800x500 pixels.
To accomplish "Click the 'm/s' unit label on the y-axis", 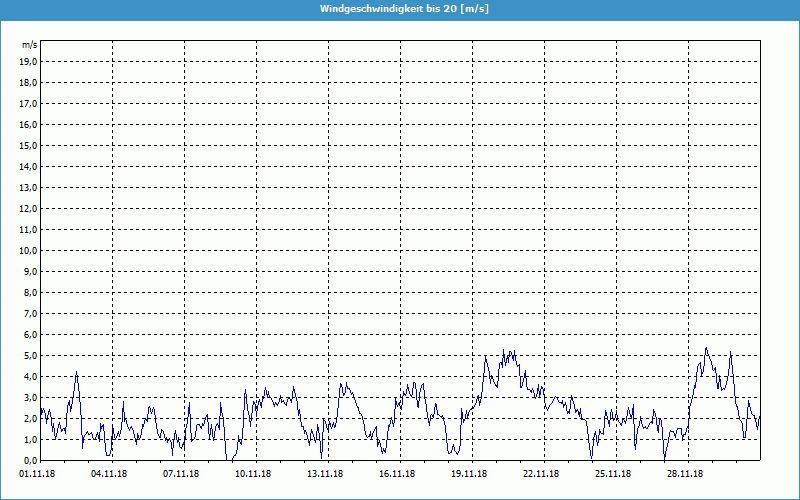I will tap(30, 45).
